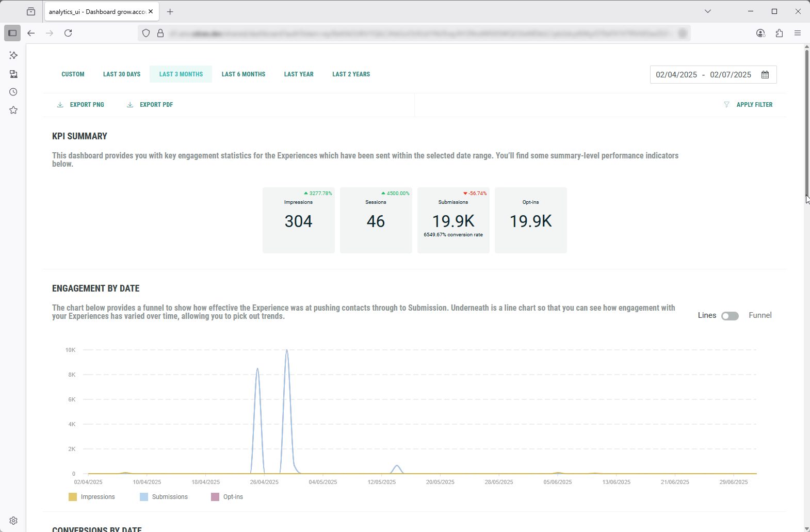Open sidebar settings gear icon
The image size is (810, 532).
13,521
